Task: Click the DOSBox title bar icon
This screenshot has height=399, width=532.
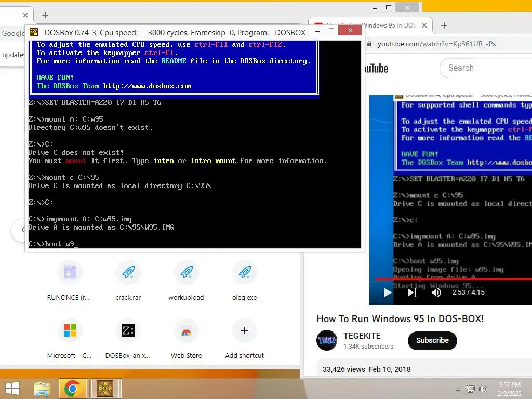Action: 34,32
